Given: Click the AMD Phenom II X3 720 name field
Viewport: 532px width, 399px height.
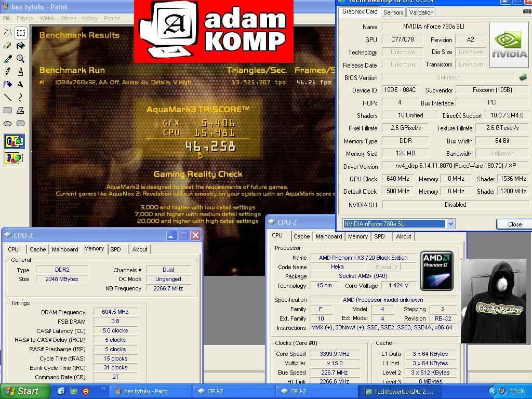Looking at the screenshot, I should [363, 258].
